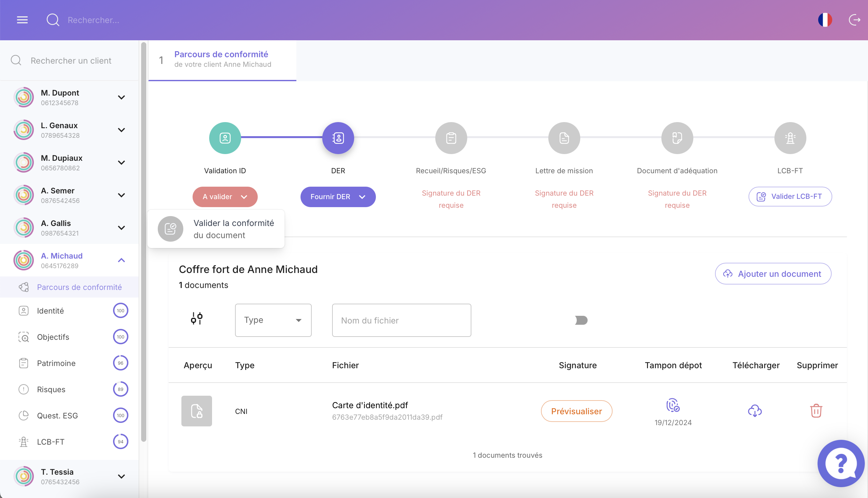Click the download cloud icon for CNI
Screen dimensions: 868x498
point(755,410)
